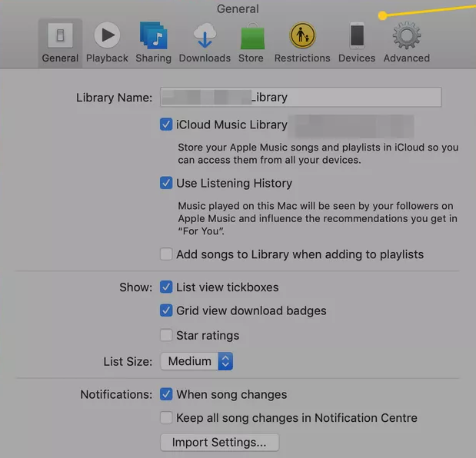This screenshot has height=458, width=476.
Task: Untick List view tickboxes option
Action: [166, 287]
